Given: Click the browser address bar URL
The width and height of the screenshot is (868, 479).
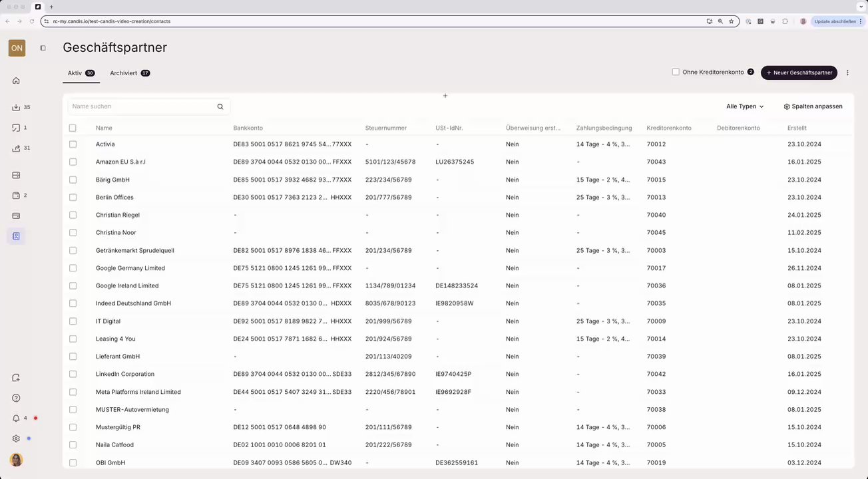Looking at the screenshot, I should pos(112,21).
